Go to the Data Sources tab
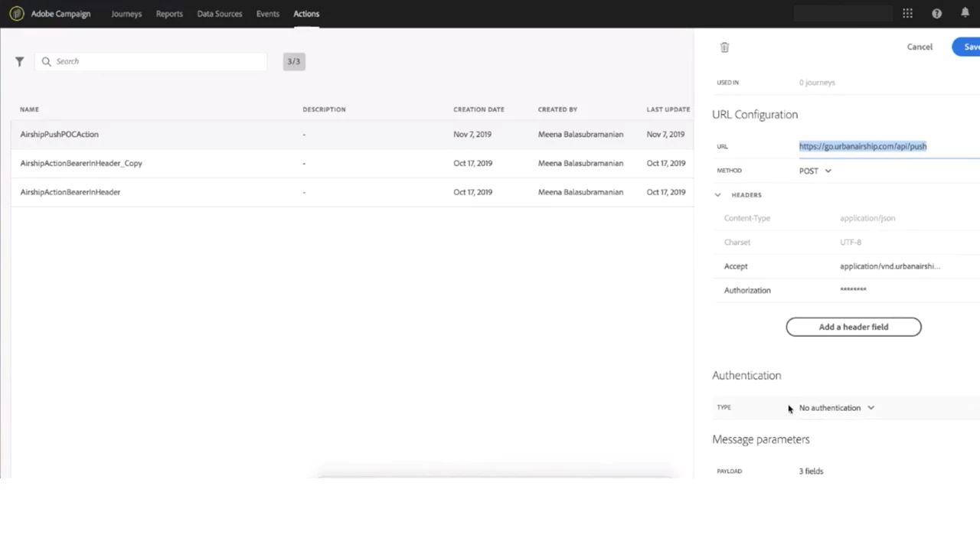Viewport: 980px width, 551px height. tap(220, 14)
